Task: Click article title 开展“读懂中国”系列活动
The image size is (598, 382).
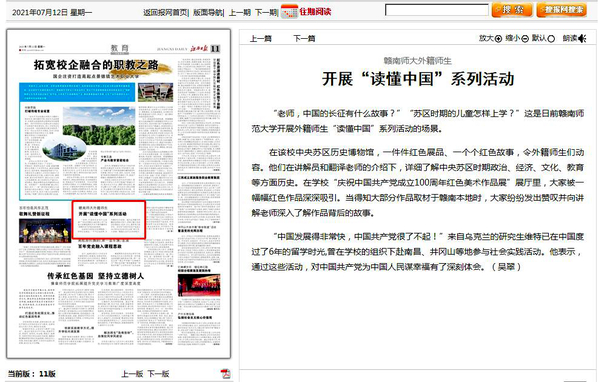Action: coord(418,79)
